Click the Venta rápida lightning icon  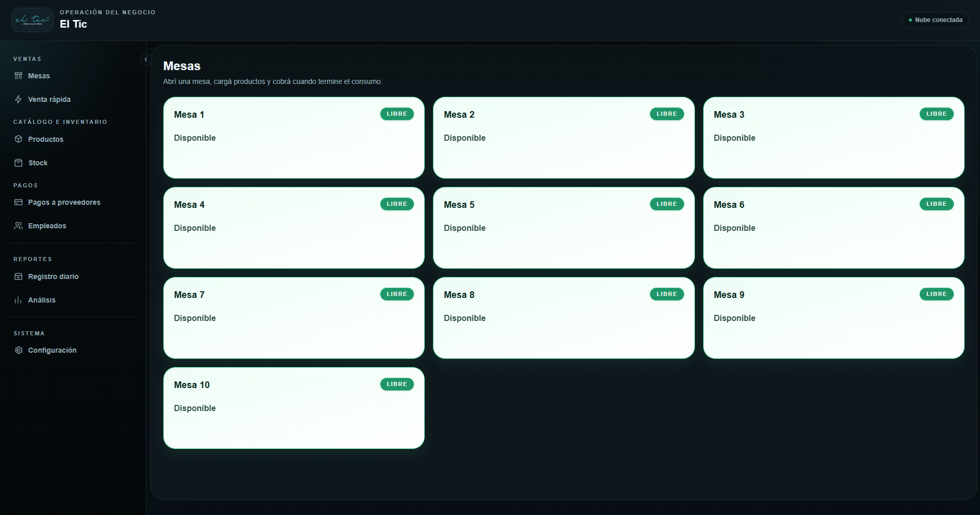pos(18,99)
